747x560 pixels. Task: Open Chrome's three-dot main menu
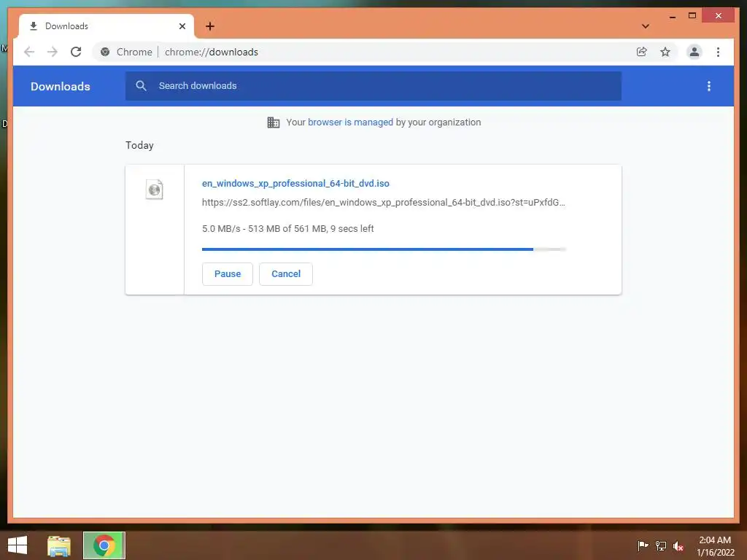[x=718, y=52]
